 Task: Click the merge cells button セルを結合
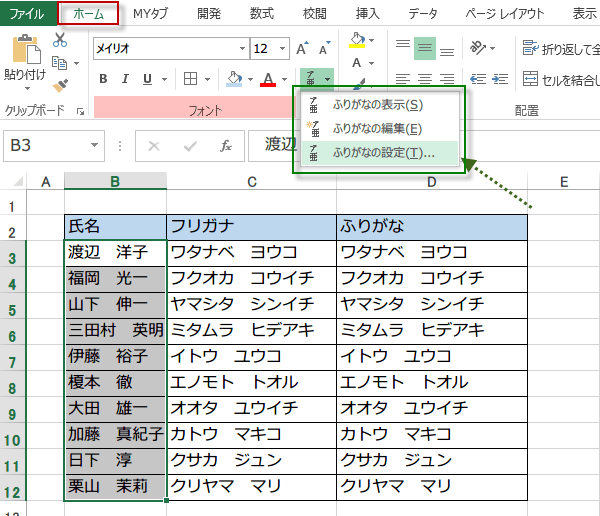coord(561,79)
